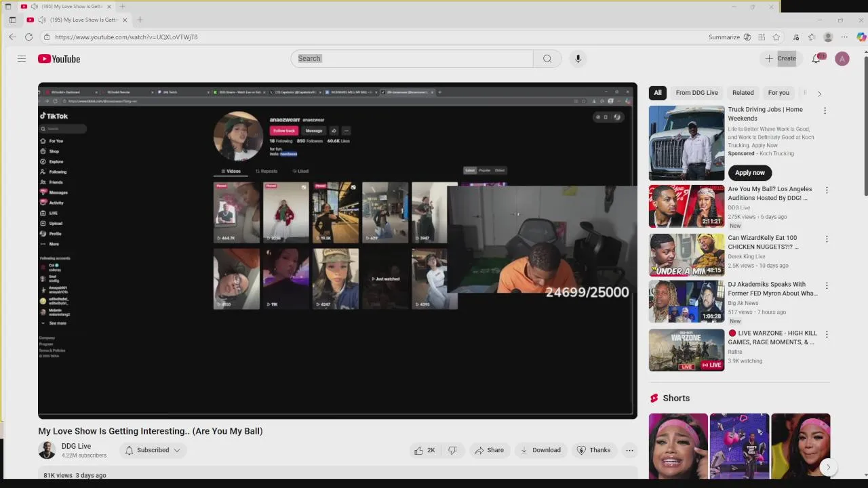
Task: Add this page to favorites star
Action: coord(776,37)
